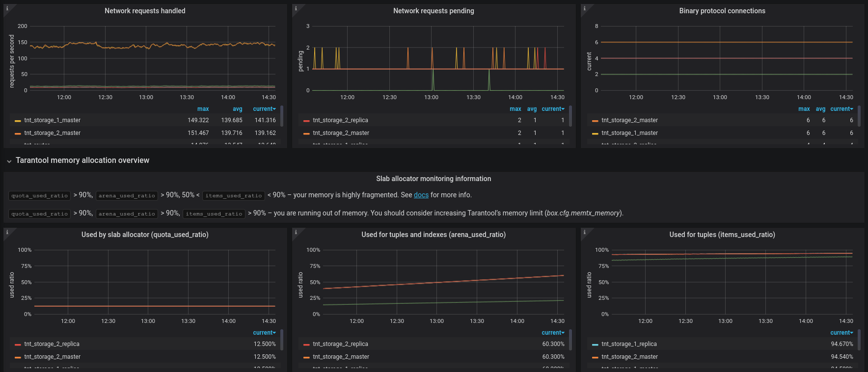Toggle tnt_storage_1_master series in binary connections
Image resolution: width=868 pixels, height=372 pixels.
tap(629, 133)
